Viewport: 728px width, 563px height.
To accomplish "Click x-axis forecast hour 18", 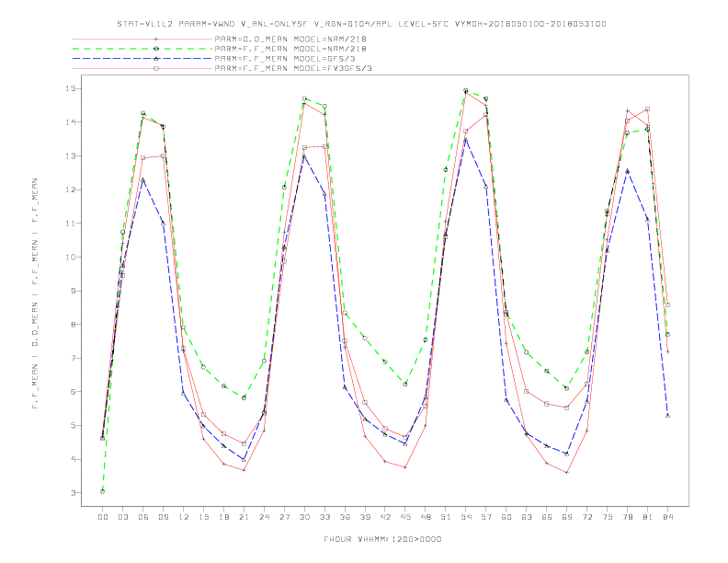I will [223, 517].
